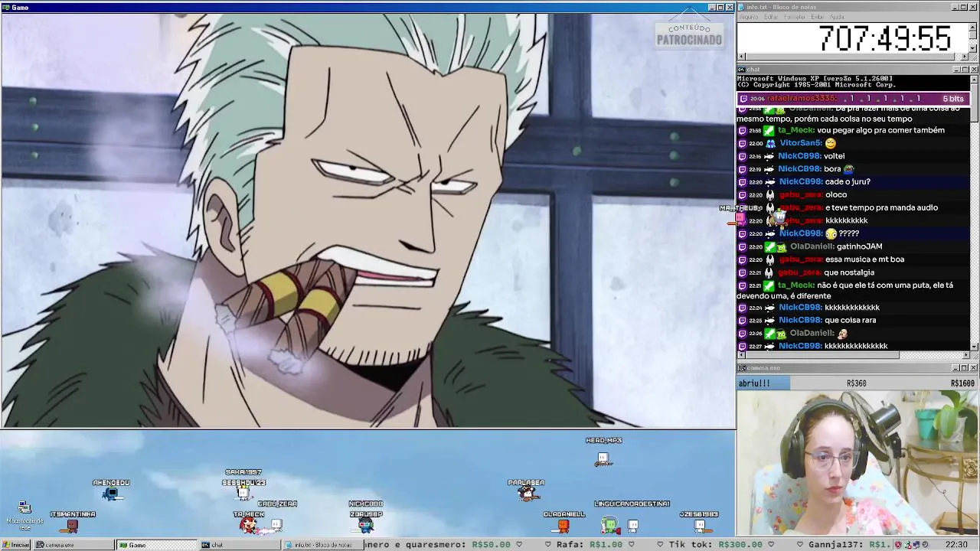The height and width of the screenshot is (551, 980).
Task: Click the Meus locais de rede desktop icon
Action: 24,517
